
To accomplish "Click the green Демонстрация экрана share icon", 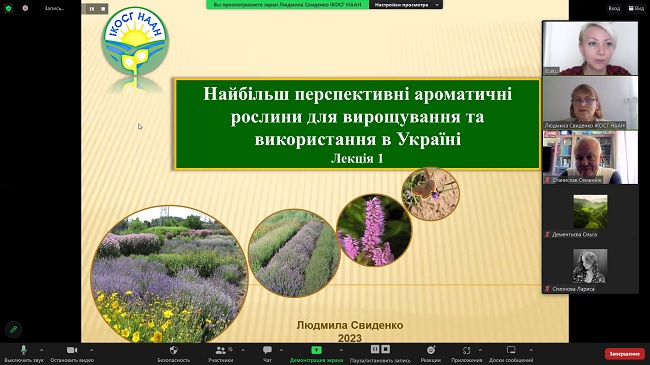I will pos(316,350).
